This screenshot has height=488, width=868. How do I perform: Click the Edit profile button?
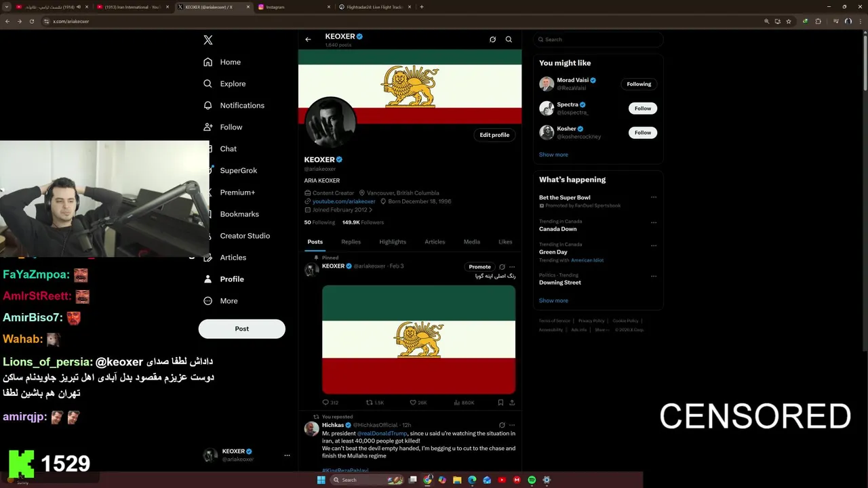pos(494,135)
